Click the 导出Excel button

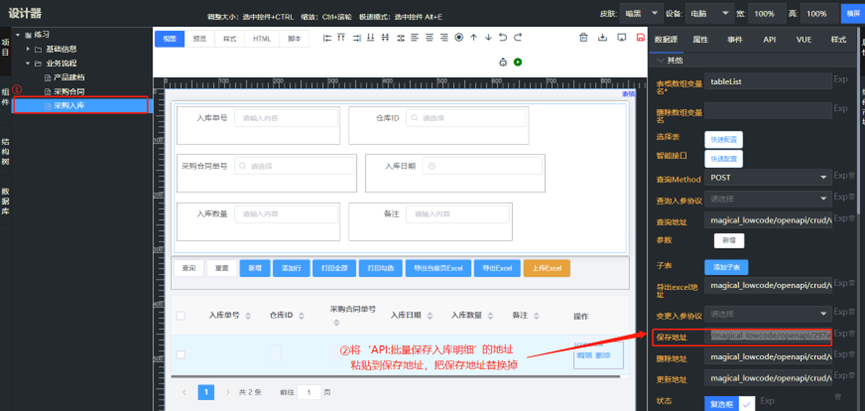click(498, 268)
